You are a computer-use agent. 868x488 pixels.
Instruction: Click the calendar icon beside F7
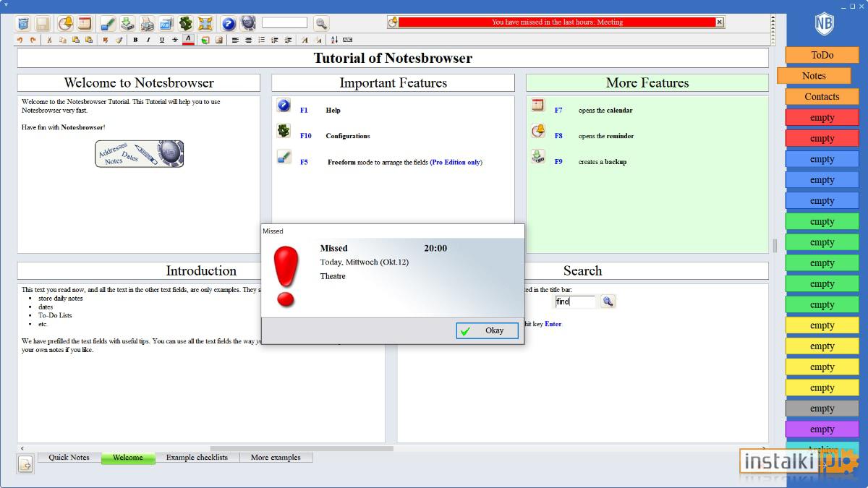[537, 106]
